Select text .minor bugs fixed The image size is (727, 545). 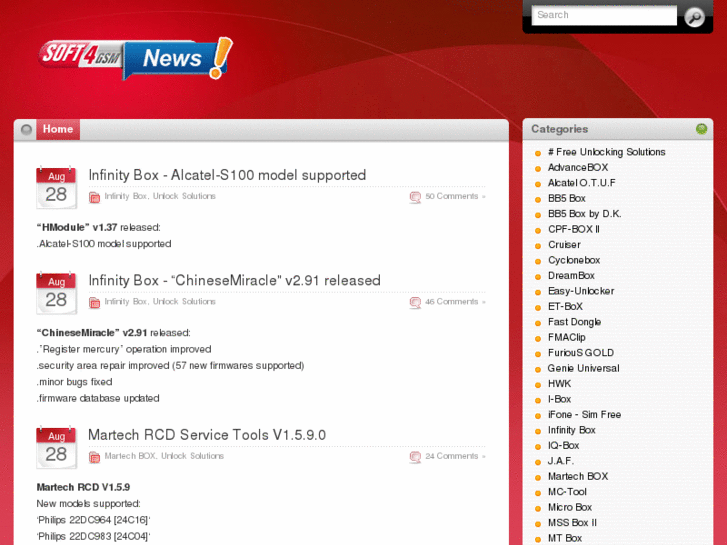coord(74,382)
